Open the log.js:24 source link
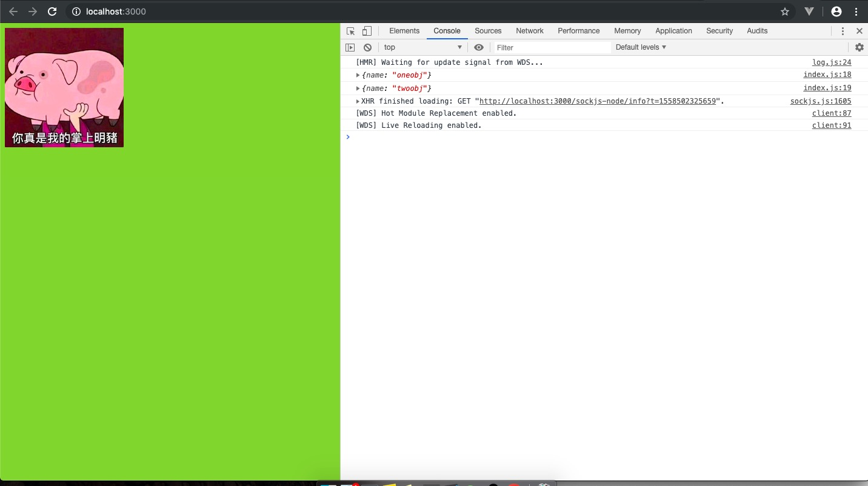 832,62
